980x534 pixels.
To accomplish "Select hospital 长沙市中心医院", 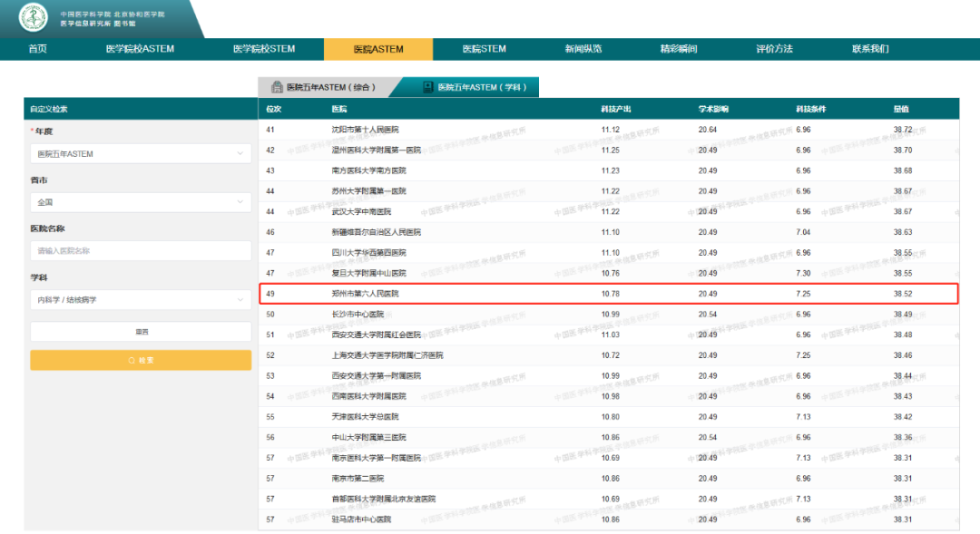I will pos(358,315).
